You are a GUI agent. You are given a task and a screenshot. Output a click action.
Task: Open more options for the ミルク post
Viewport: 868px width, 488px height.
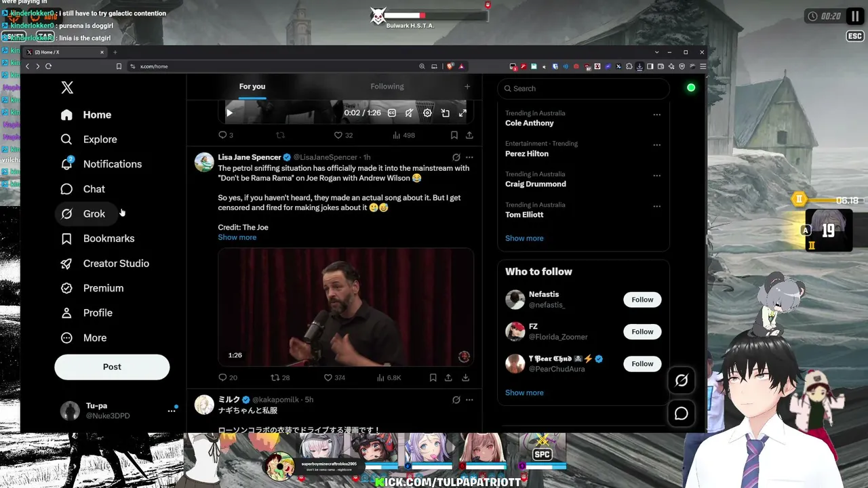click(x=469, y=400)
